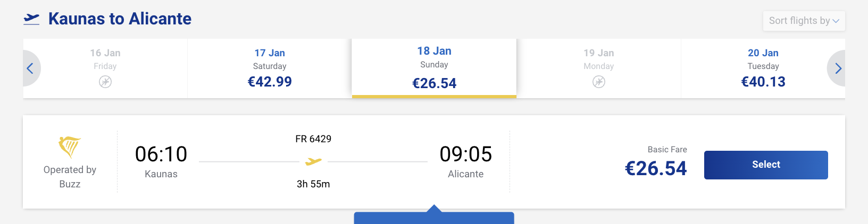
Task: Click the €26.54 Basic Fare price
Action: [x=656, y=168]
